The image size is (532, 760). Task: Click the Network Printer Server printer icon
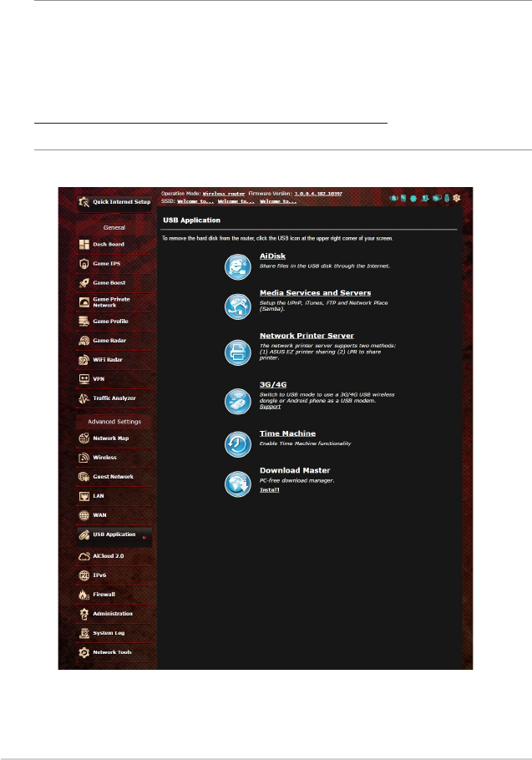point(237,352)
